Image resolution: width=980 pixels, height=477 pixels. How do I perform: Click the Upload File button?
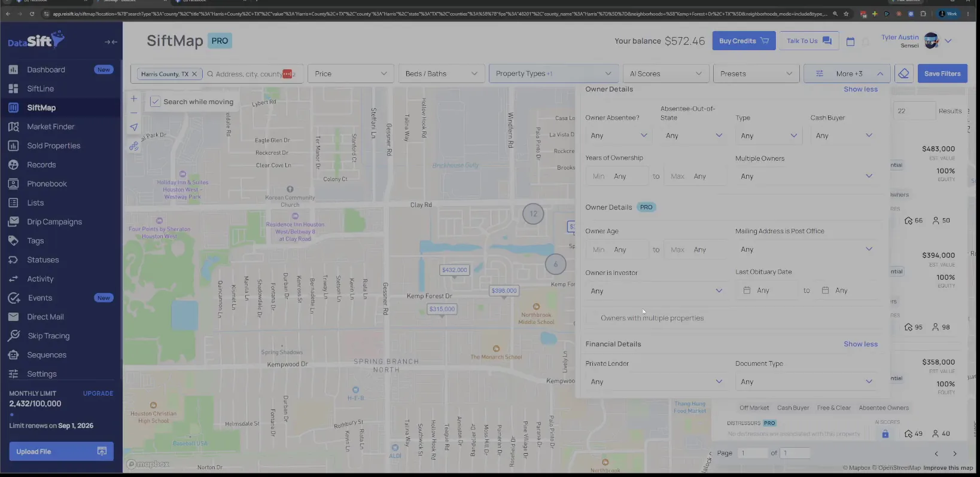pyautogui.click(x=61, y=451)
